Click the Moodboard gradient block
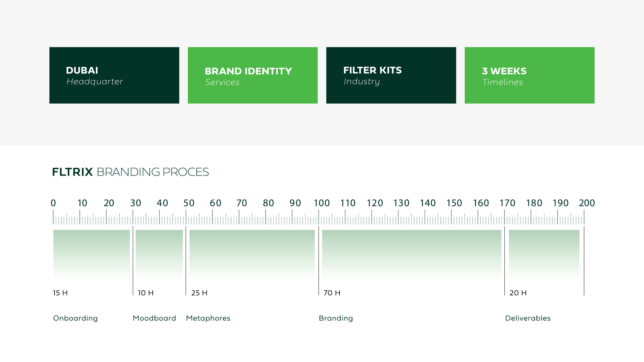Image resolution: width=644 pixels, height=362 pixels. point(159,254)
